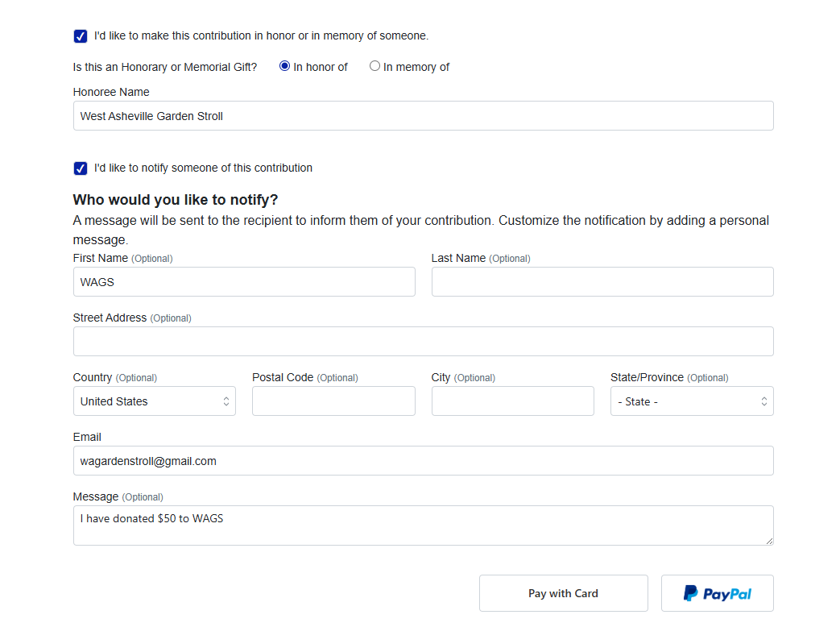Click the Honoree Name field
The image size is (840, 623).
pyautogui.click(x=423, y=116)
